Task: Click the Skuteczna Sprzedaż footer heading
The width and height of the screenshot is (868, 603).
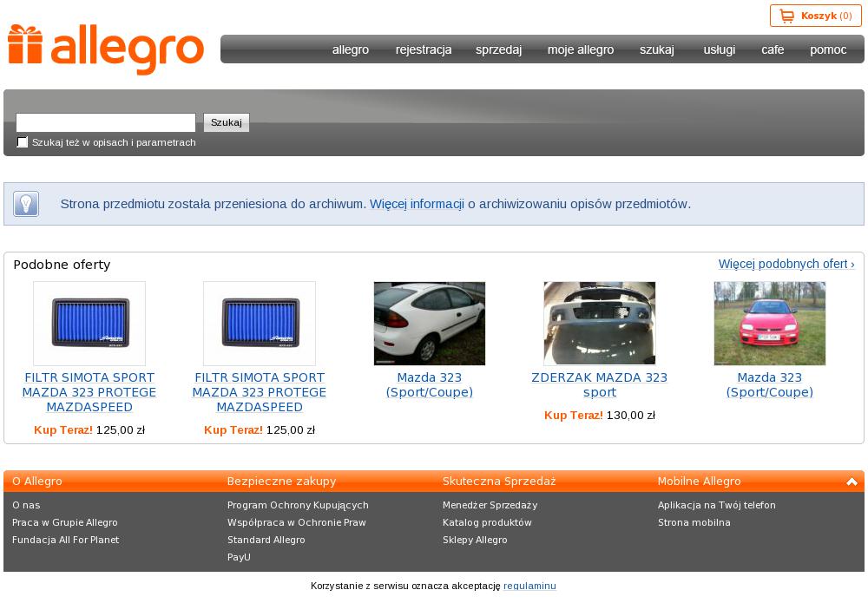Action: pyautogui.click(x=499, y=482)
